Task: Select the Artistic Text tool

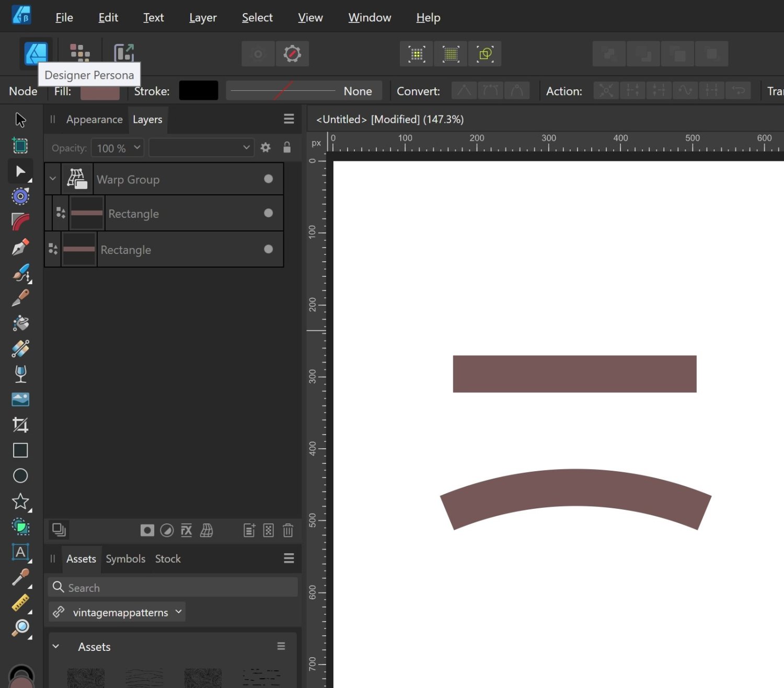Action: [20, 553]
